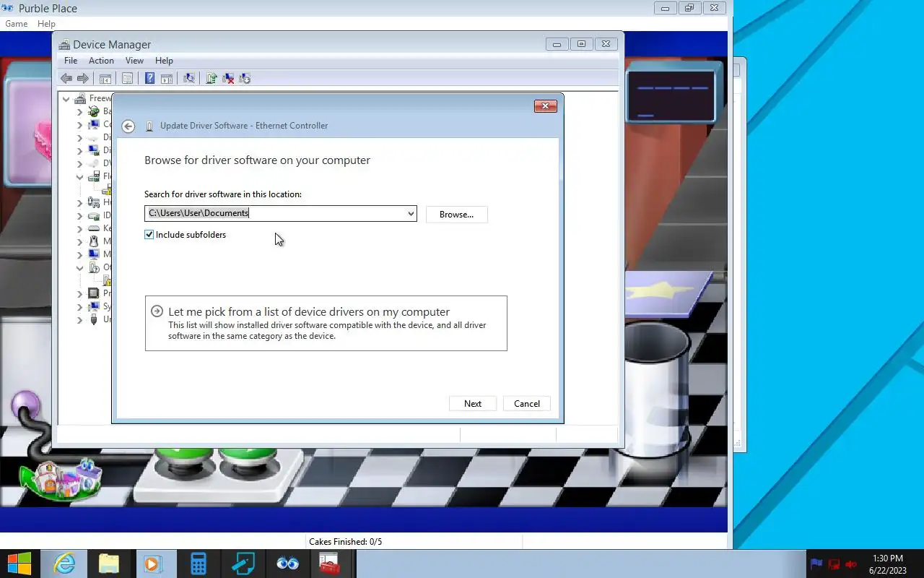The image size is (924, 578).
Task: Open the Properties toolbar icon in Device Manager
Action: [128, 79]
